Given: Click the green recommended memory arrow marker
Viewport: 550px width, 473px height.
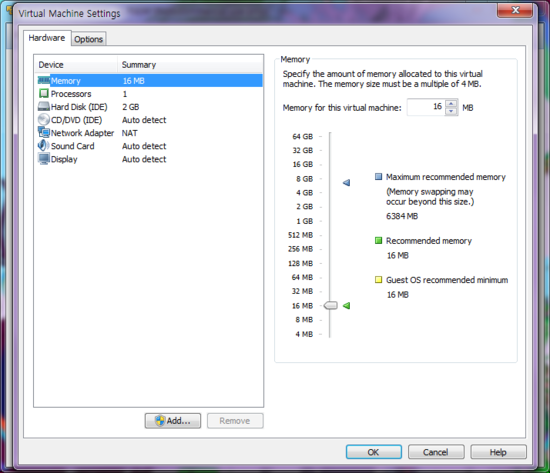Looking at the screenshot, I should point(346,306).
